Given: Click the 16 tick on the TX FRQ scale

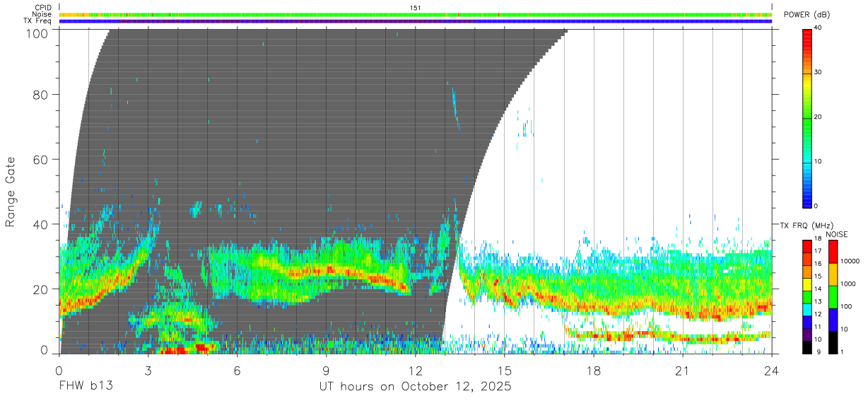Looking at the screenshot, I should (819, 263).
